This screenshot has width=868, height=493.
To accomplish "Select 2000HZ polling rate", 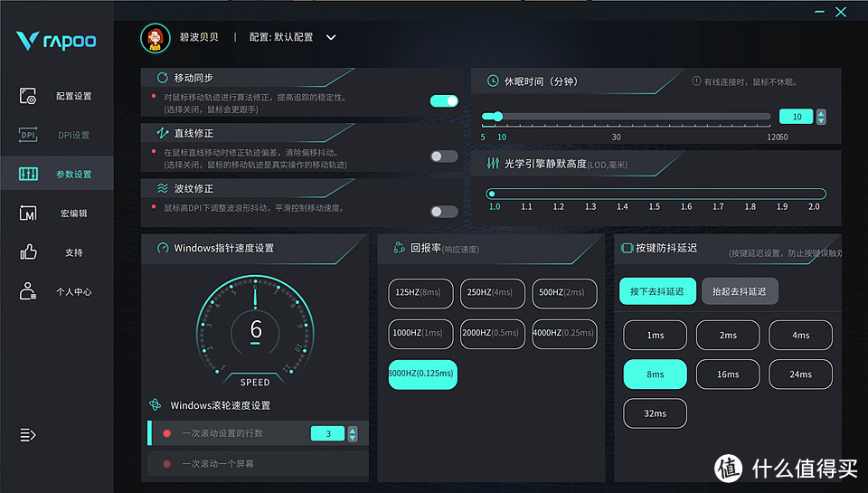I will tap(492, 334).
